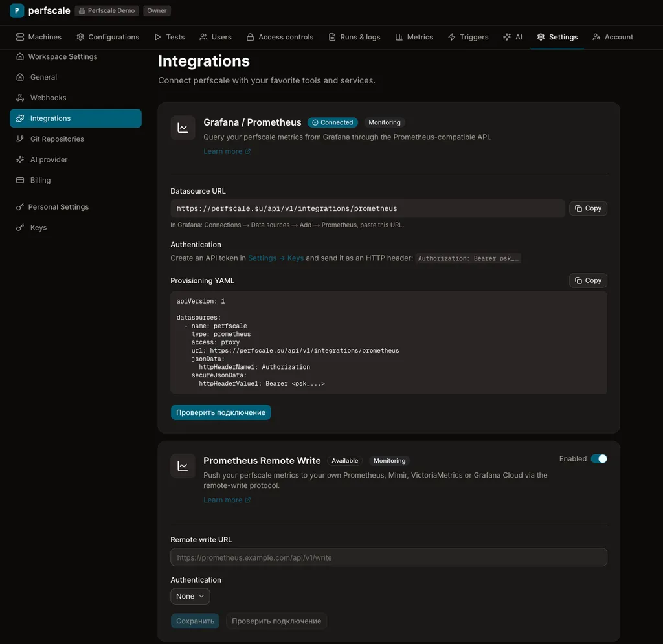This screenshot has width=663, height=644.
Task: Select the Settings tab
Action: click(557, 37)
